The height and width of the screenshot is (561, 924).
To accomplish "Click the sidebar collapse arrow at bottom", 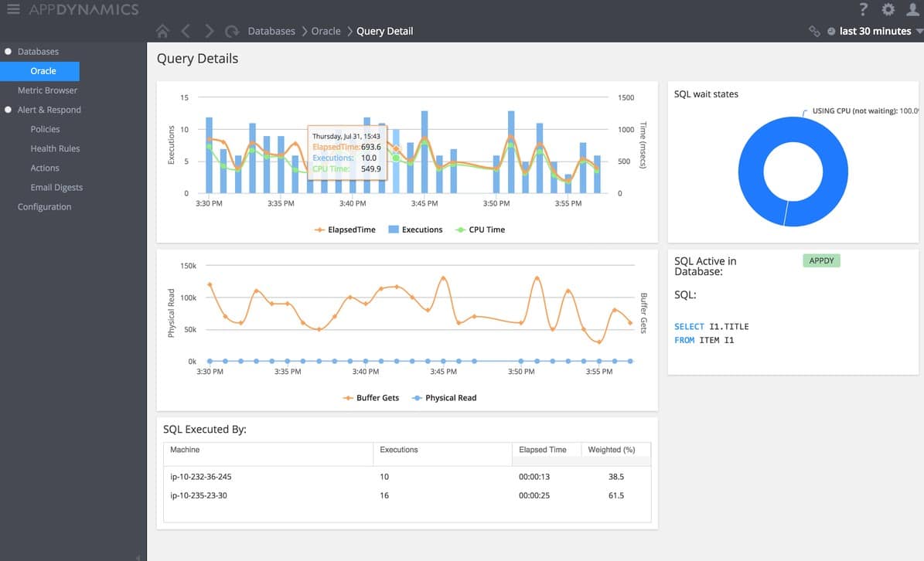I will tap(138, 557).
